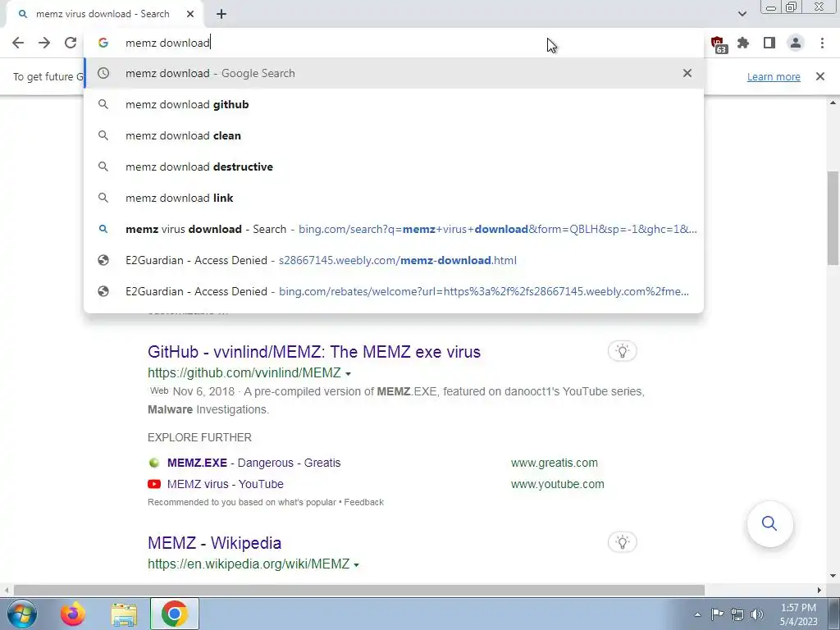This screenshot has width=840, height=630.
Task: Click the www.youtube.com URL text
Action: pos(557,484)
